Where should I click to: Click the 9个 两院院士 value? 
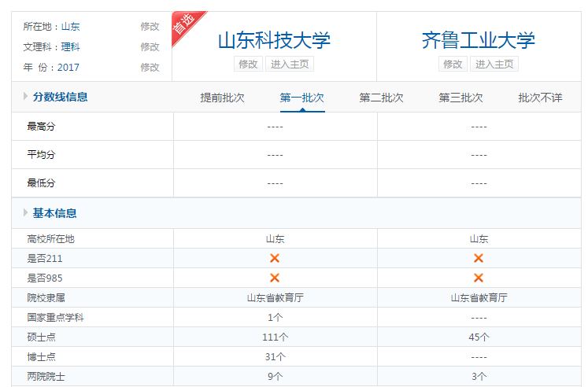pos(276,377)
